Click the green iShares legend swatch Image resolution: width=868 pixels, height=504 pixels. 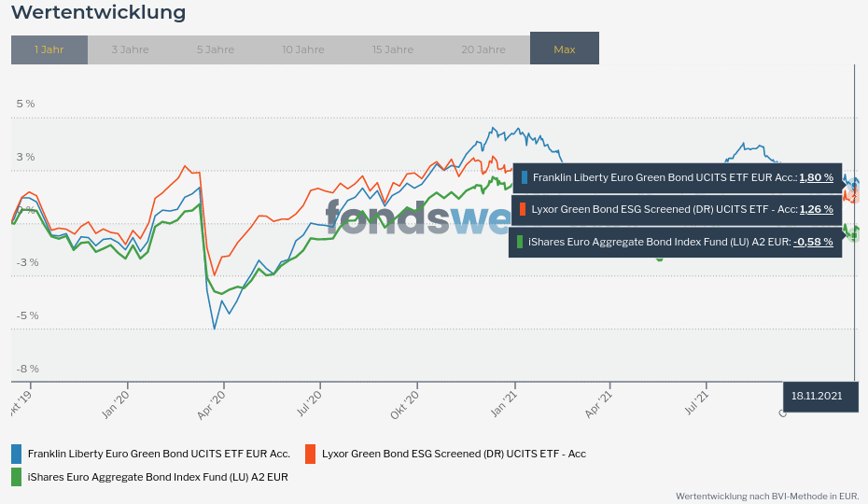pyautogui.click(x=16, y=478)
